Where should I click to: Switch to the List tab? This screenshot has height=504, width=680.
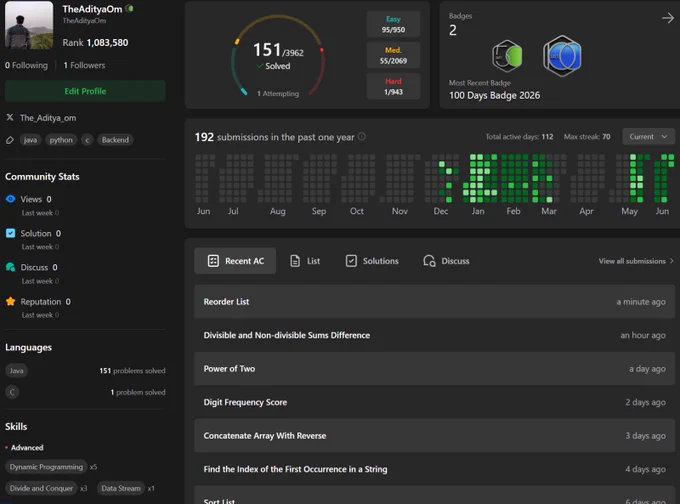[x=304, y=261]
